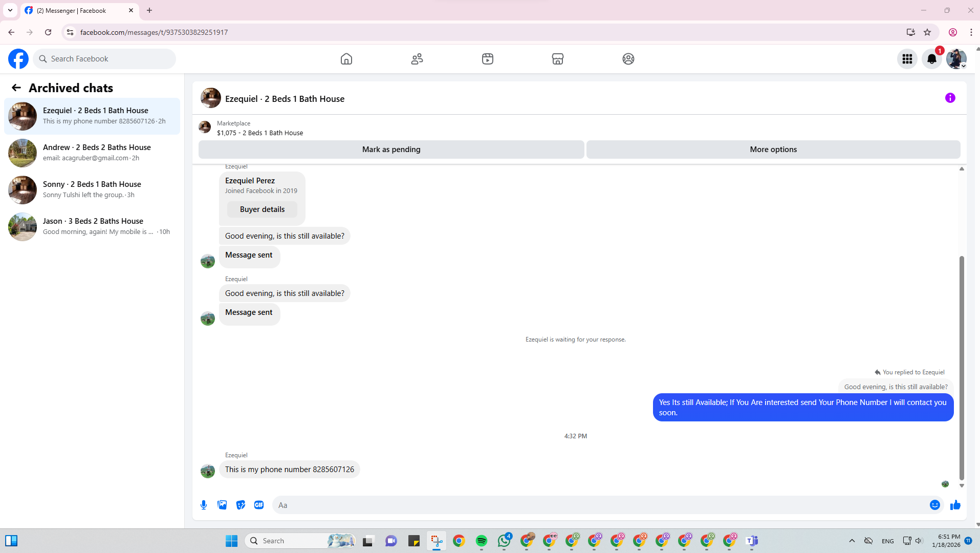The image size is (980, 553).
Task: Click the chat header title Ezequiel
Action: 285,99
